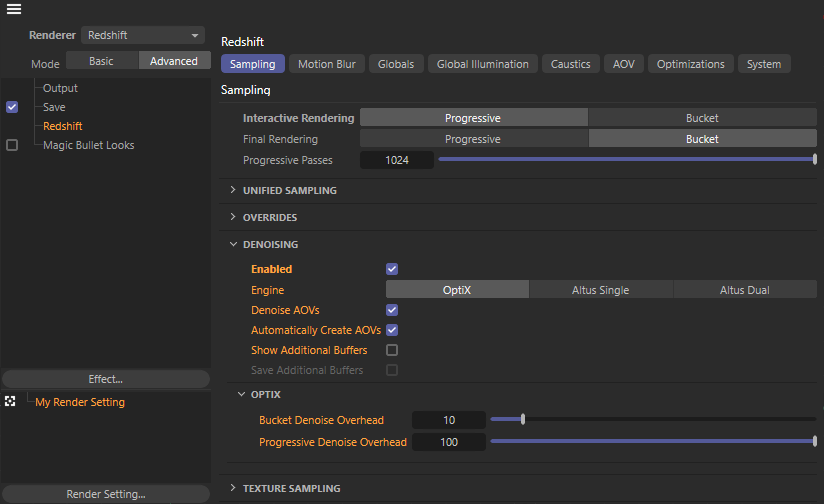Image resolution: width=824 pixels, height=504 pixels.
Task: Click the render setting icon beside My Render Setting
Action: [11, 401]
